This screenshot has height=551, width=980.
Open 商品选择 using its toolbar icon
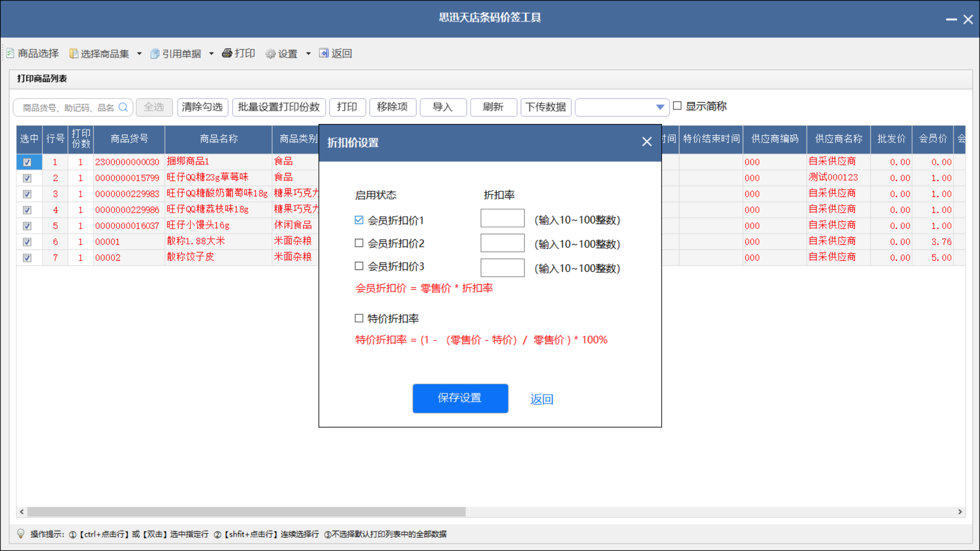pos(10,53)
